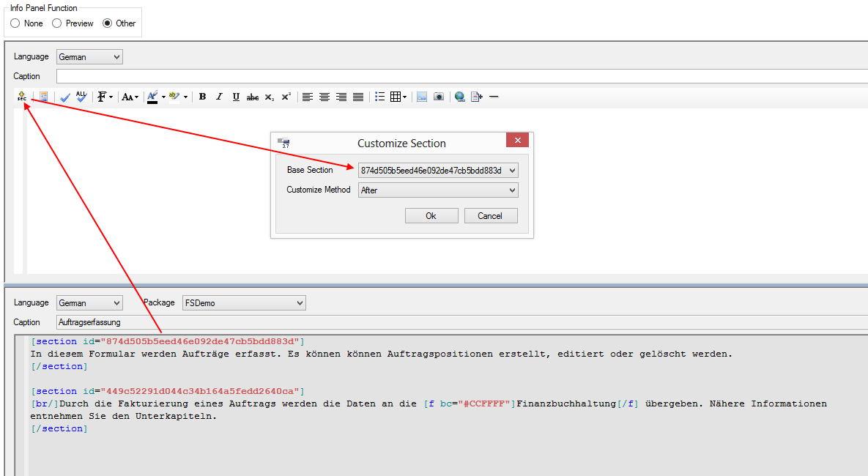This screenshot has height=476, width=868.
Task: Align text right
Action: click(341, 97)
